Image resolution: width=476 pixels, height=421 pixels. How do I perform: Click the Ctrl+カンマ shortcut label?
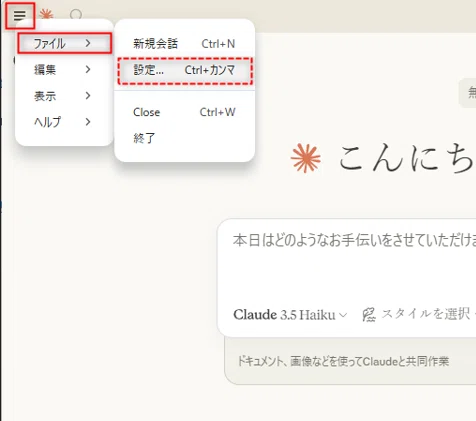[210, 70]
